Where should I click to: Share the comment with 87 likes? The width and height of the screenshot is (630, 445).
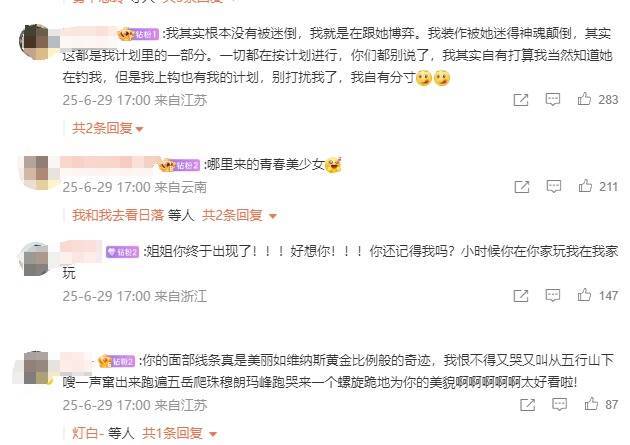point(528,405)
